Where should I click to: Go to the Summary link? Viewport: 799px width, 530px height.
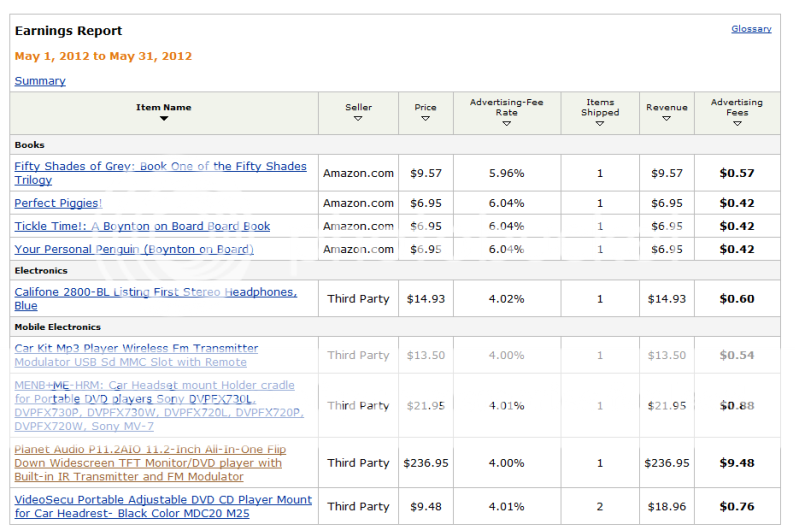point(40,81)
